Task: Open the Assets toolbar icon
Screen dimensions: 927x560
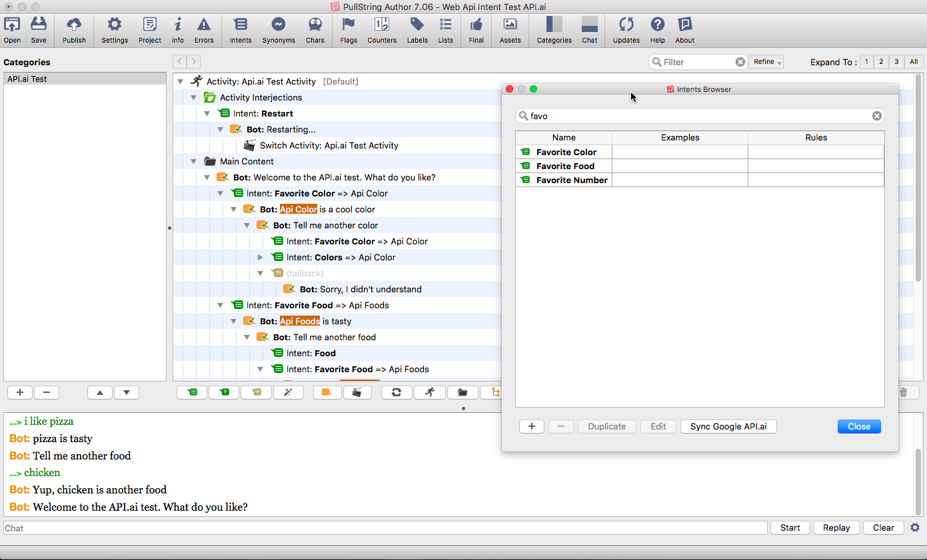Action: click(510, 29)
